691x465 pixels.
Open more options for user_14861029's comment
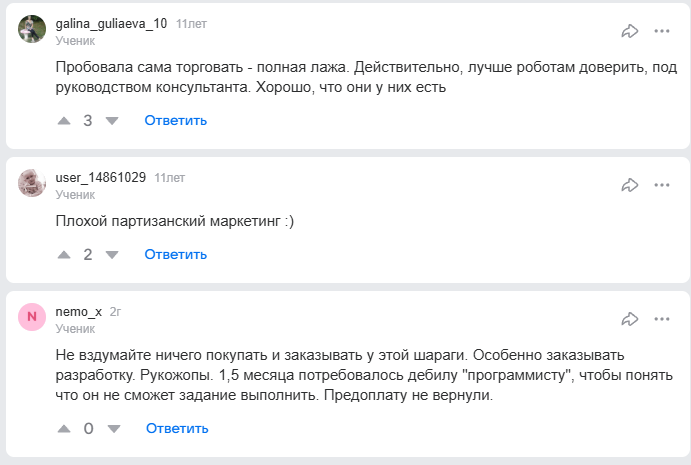coord(662,185)
